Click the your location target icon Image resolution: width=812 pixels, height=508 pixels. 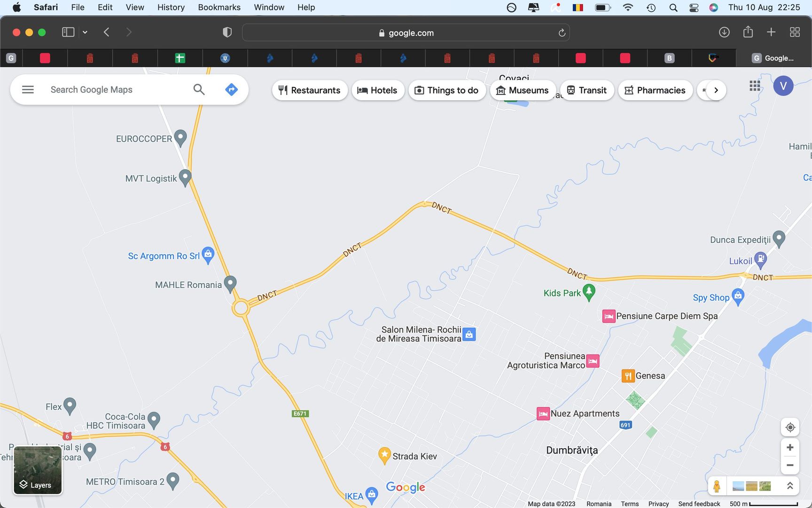pos(790,427)
